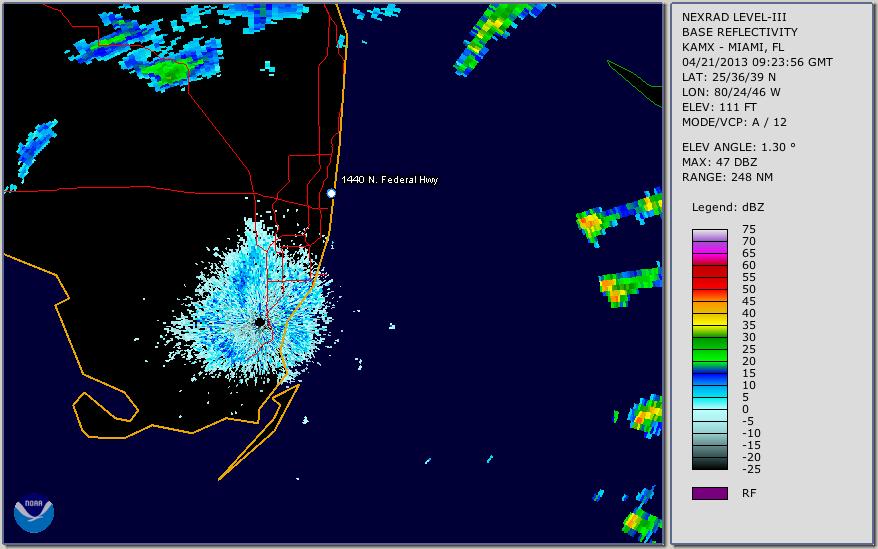Click "NEXRAD LEVEL-III" header text

[x=734, y=17]
